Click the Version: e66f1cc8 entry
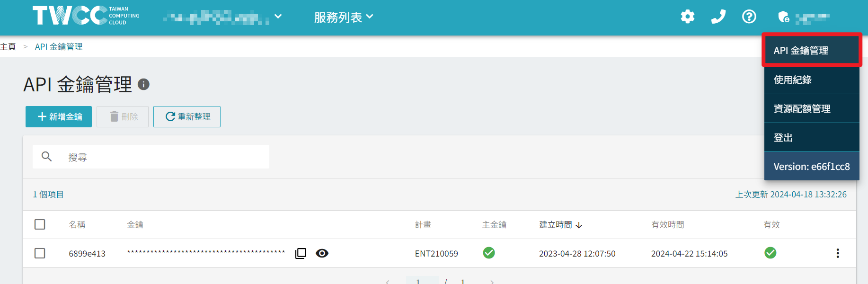The height and width of the screenshot is (284, 868). pyautogui.click(x=812, y=166)
